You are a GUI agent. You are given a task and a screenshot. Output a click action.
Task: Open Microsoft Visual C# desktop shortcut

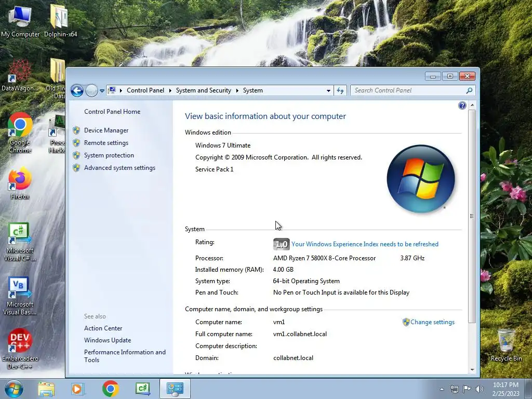coord(20,242)
